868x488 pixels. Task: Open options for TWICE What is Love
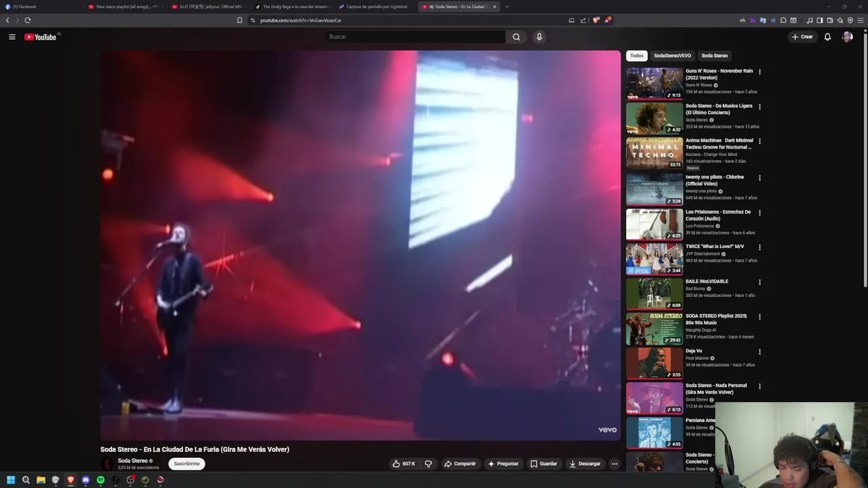759,247
